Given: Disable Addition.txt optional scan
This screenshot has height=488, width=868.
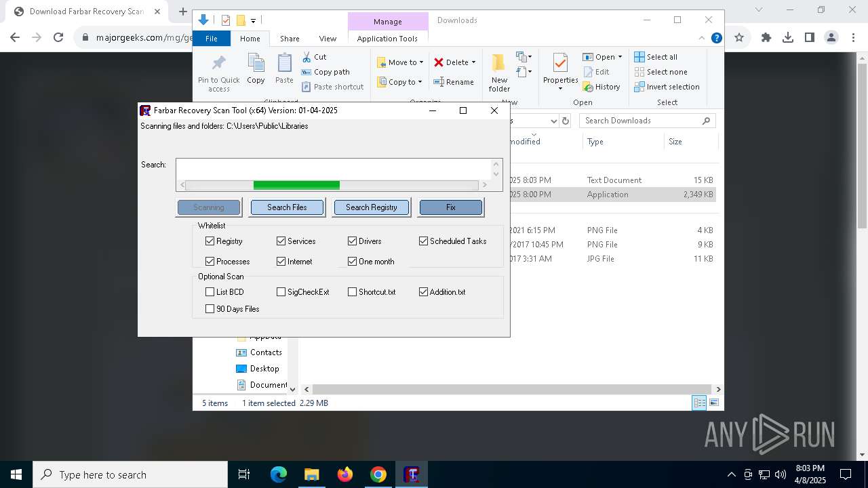Looking at the screenshot, I should (423, 291).
